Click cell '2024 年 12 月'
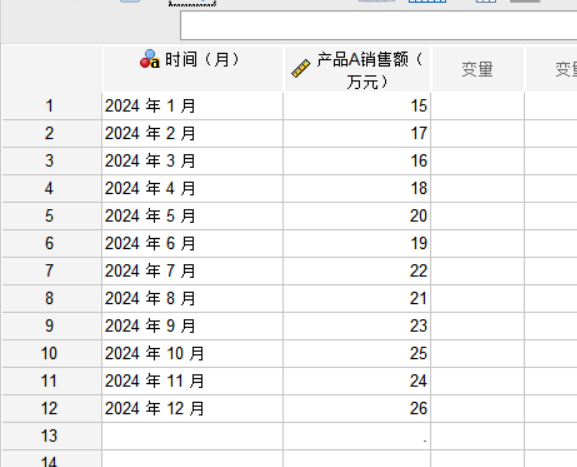Viewport: 577px width, 467px height. (192, 408)
